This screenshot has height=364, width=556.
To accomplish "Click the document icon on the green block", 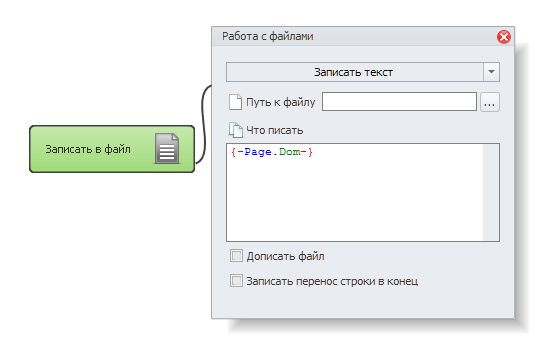I will (x=167, y=149).
